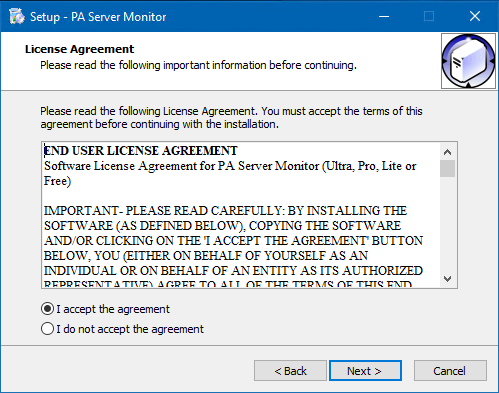The height and width of the screenshot is (393, 499).
Task: Click the license scrollbar up arrow
Action: coord(447,152)
